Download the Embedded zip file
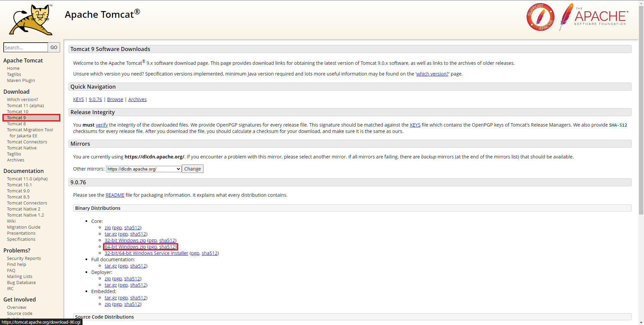Viewport: 644px width, 325px height. [x=108, y=304]
